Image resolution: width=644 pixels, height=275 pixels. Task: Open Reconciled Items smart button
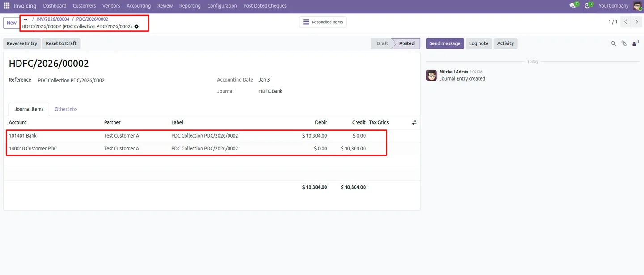[322, 22]
